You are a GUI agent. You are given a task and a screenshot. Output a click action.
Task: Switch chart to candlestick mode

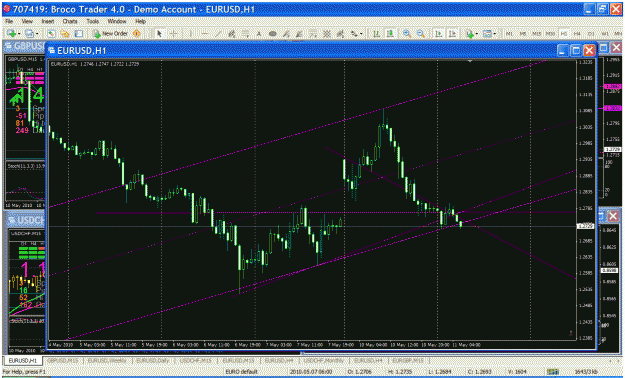[x=390, y=33]
